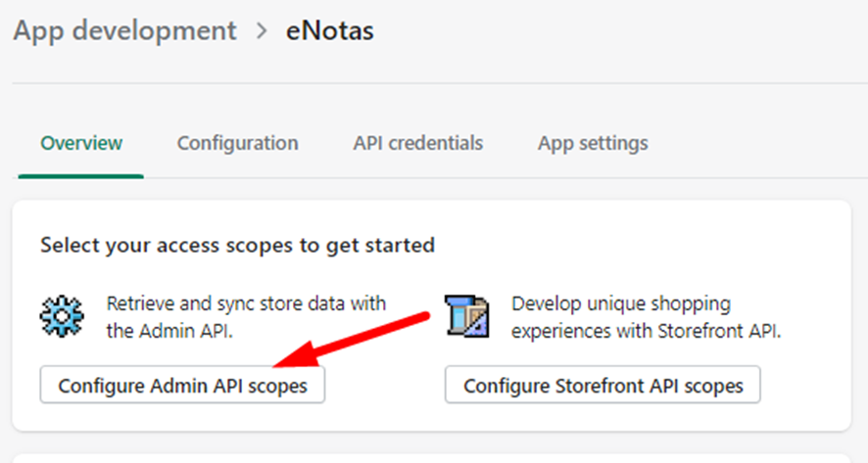868x463 pixels.
Task: Click the eNotas breadcrumb title
Action: click(330, 31)
